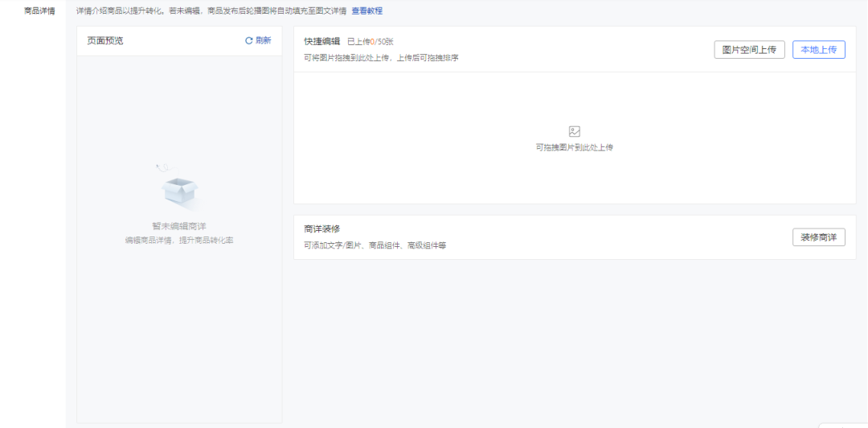Click the 已上传0/50张 counter
The height and width of the screenshot is (428, 868).
pos(371,42)
